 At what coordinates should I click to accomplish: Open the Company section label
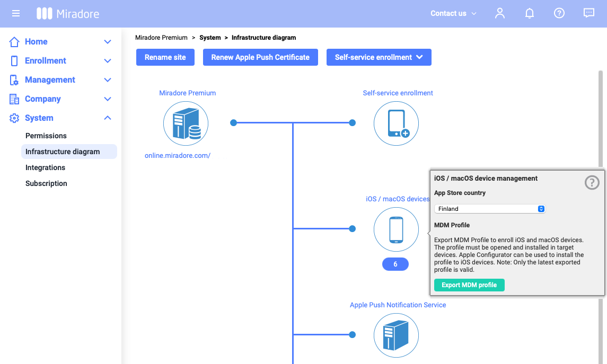click(42, 99)
